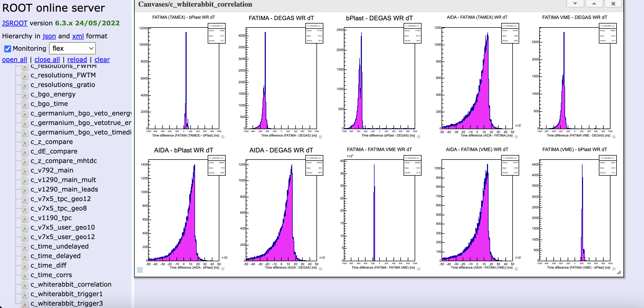Open c_z_compare_mhtdc canvas entry
Screen dimensions: 644x308
[x=64, y=161]
